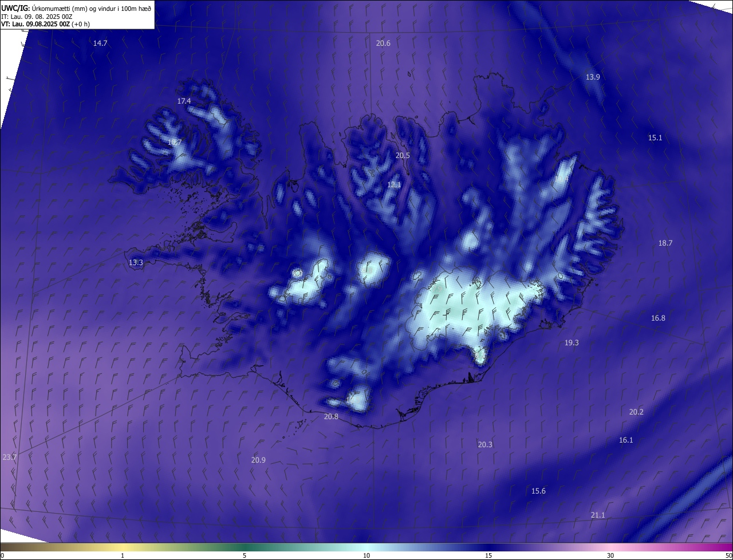
Task: Click the map value 15.1
Action: click(x=655, y=137)
